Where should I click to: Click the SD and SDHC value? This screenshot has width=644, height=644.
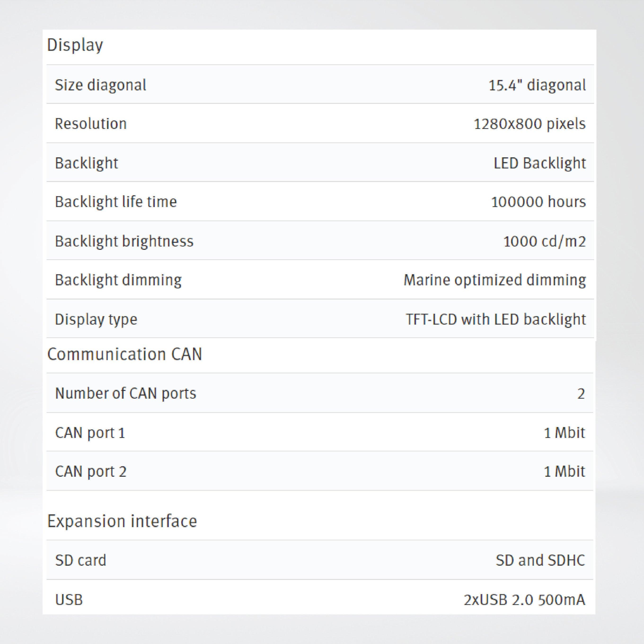pyautogui.click(x=540, y=560)
